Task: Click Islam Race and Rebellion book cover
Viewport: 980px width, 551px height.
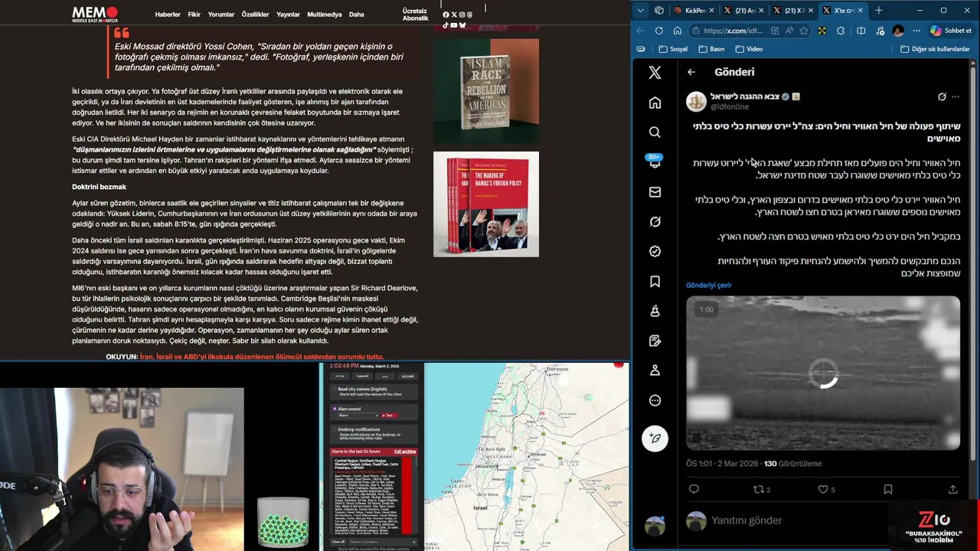Action: (486, 91)
